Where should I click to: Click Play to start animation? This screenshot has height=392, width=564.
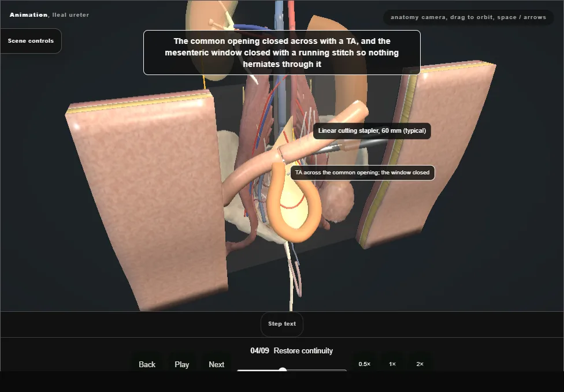click(181, 364)
